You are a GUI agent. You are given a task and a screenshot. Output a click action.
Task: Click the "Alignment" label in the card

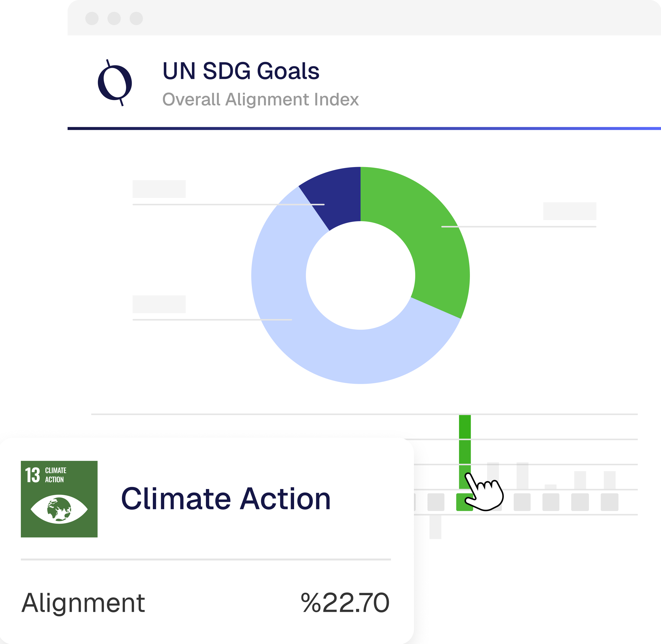pos(83,603)
